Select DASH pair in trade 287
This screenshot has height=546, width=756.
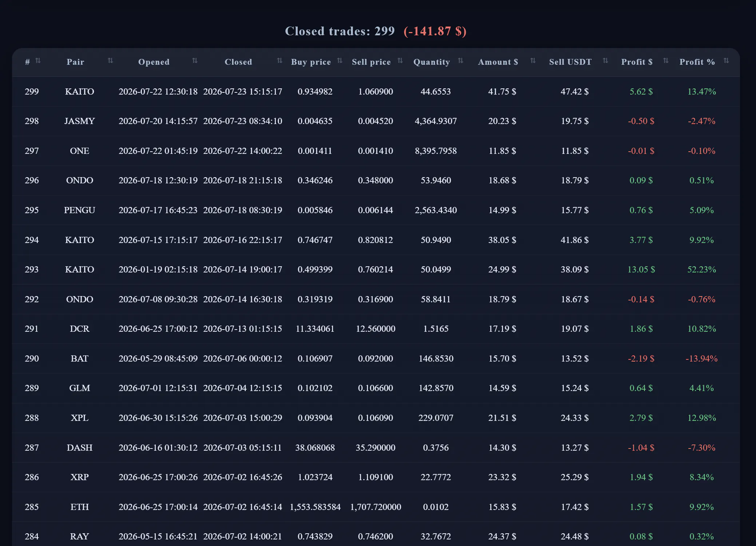79,448
